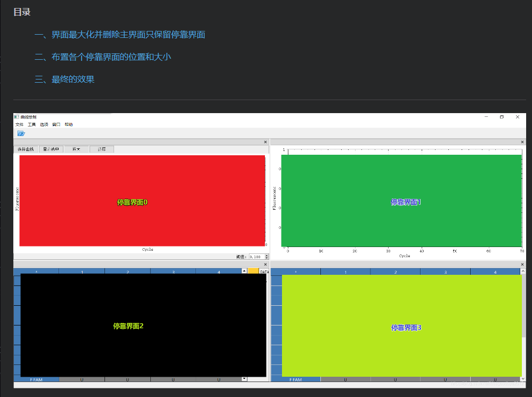
Task: Open the 工具 menu
Action: pos(33,124)
